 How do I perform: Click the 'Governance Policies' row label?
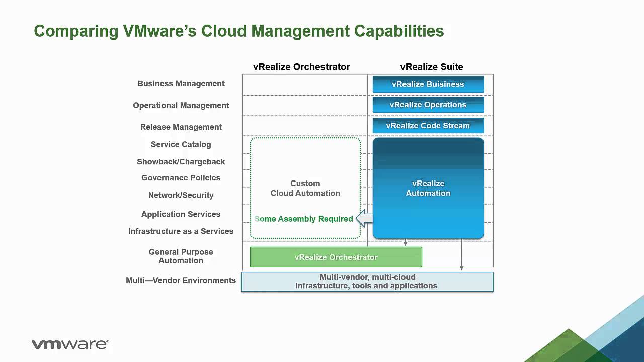(181, 178)
